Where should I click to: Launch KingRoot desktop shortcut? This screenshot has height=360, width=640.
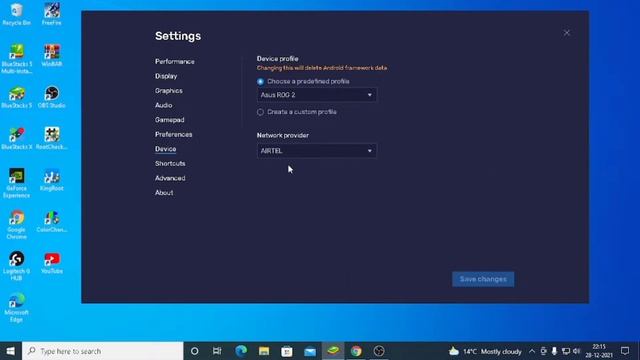pos(52,180)
